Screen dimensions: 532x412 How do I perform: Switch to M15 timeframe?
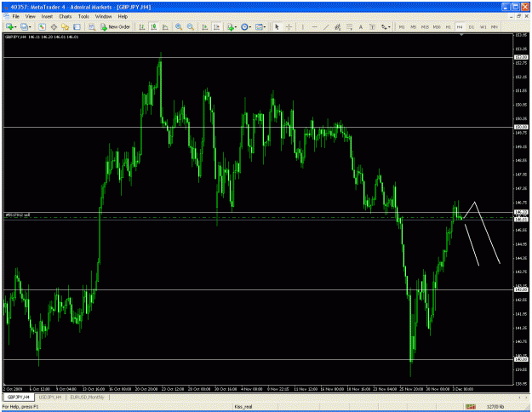point(425,26)
